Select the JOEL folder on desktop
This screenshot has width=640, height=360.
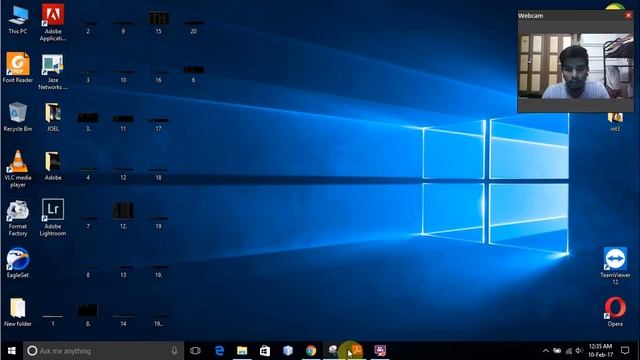click(x=53, y=117)
